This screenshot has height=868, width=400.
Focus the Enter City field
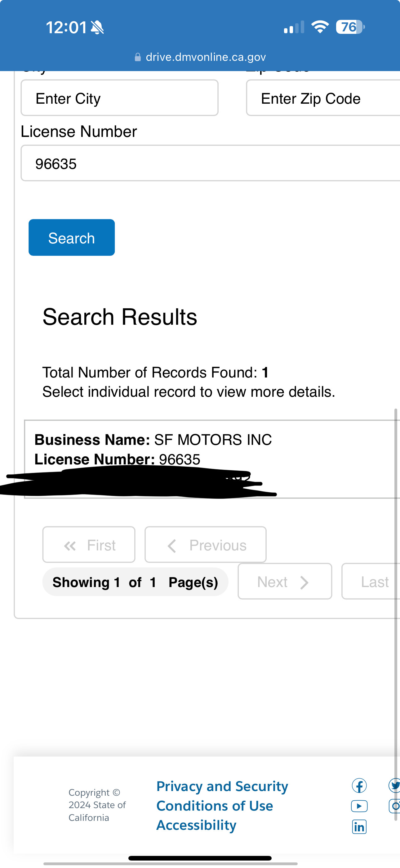[119, 98]
